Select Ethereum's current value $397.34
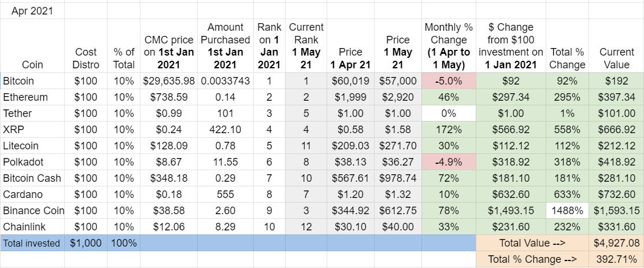The image size is (644, 268). click(616, 97)
